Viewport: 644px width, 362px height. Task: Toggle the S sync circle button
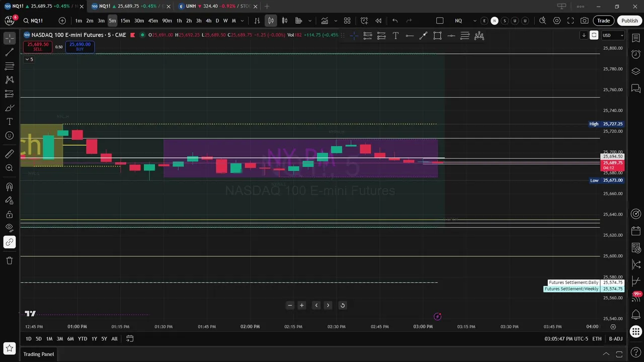tap(505, 21)
